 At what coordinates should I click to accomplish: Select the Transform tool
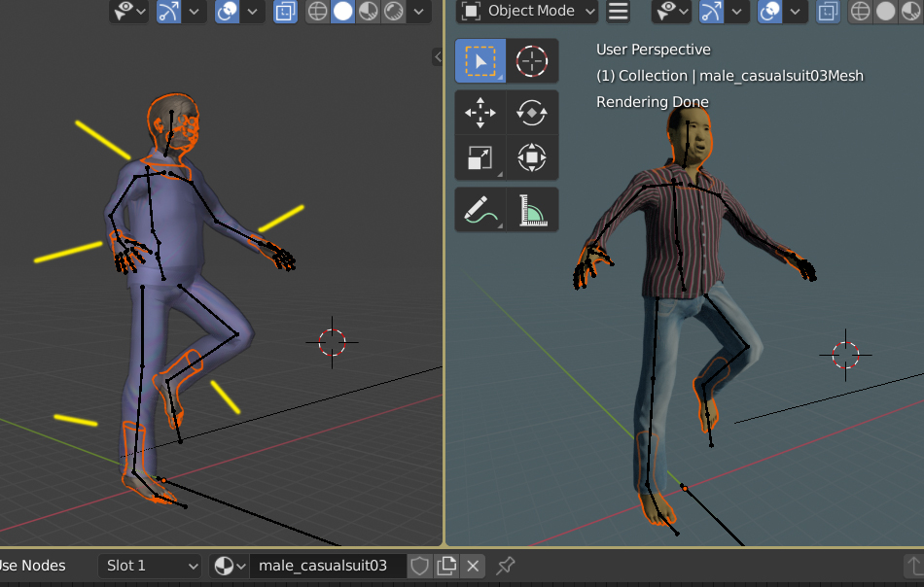pos(532,157)
